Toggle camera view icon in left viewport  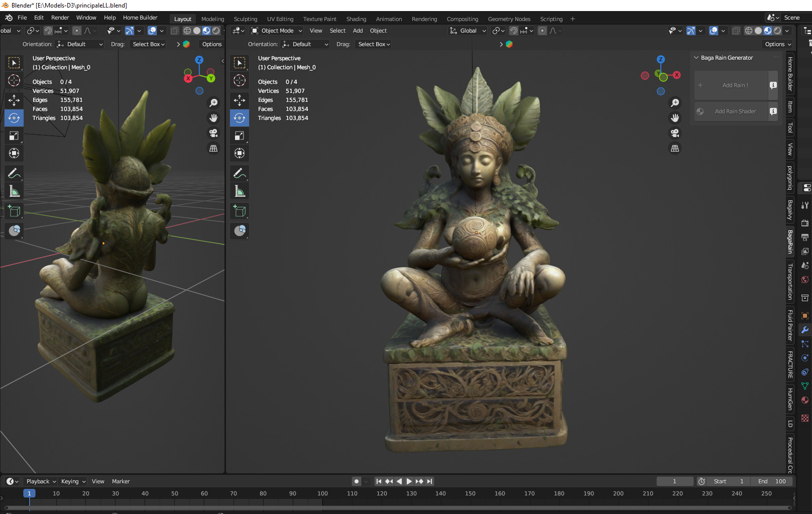(x=213, y=133)
